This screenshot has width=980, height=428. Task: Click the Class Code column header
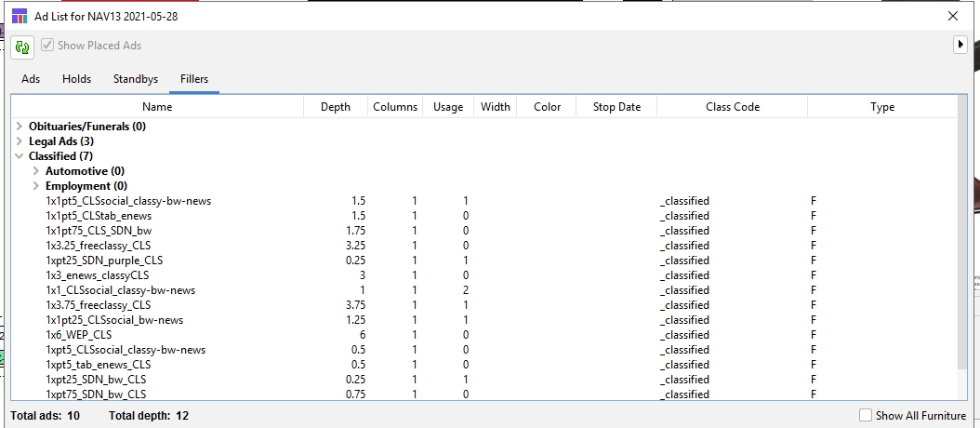pos(732,107)
